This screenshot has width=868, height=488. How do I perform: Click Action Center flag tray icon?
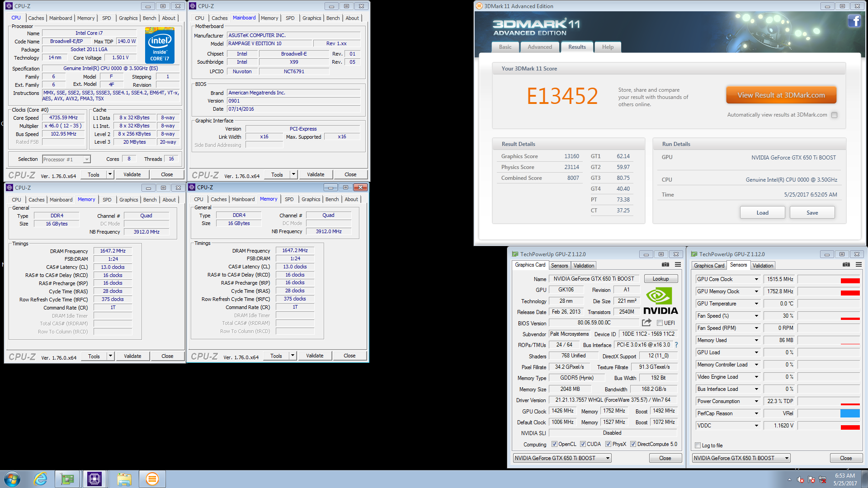point(811,479)
